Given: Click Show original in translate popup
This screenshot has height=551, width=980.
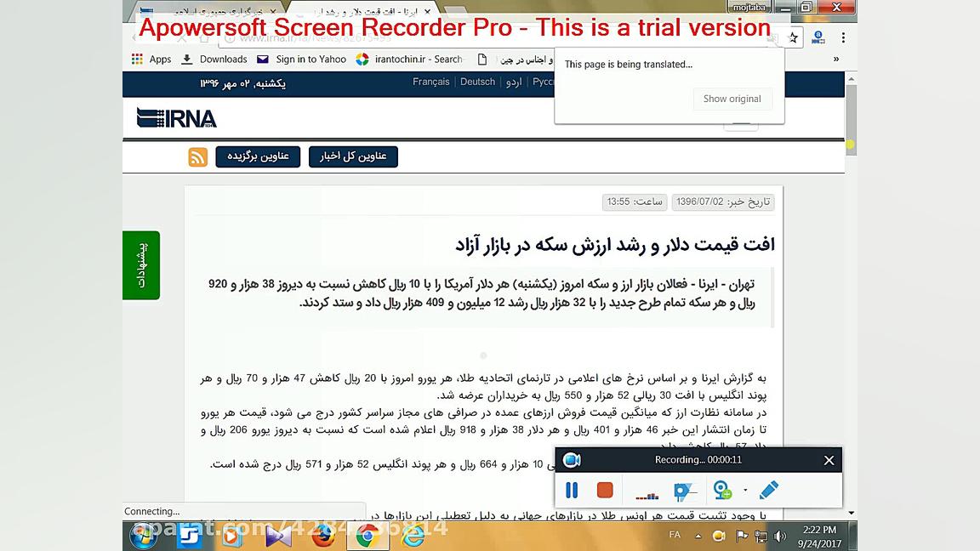Looking at the screenshot, I should click(732, 99).
